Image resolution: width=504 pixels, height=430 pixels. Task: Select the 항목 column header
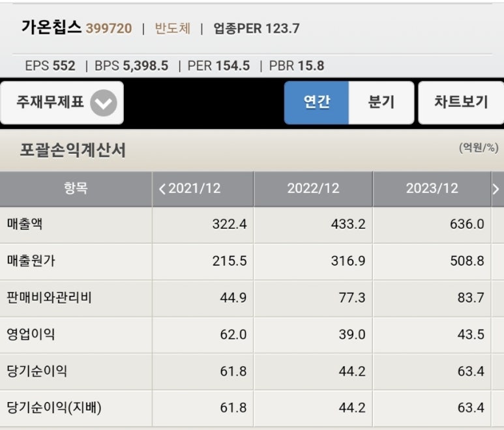[x=76, y=188]
